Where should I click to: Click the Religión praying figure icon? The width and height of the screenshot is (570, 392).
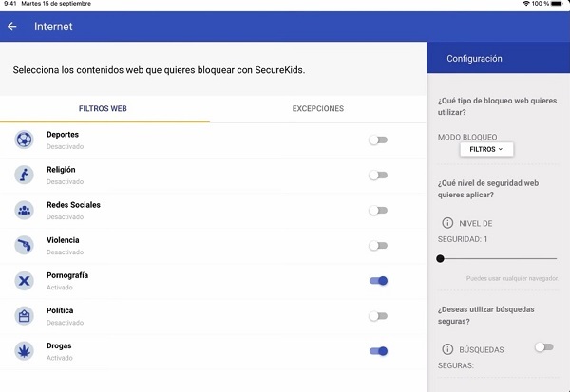click(x=24, y=175)
